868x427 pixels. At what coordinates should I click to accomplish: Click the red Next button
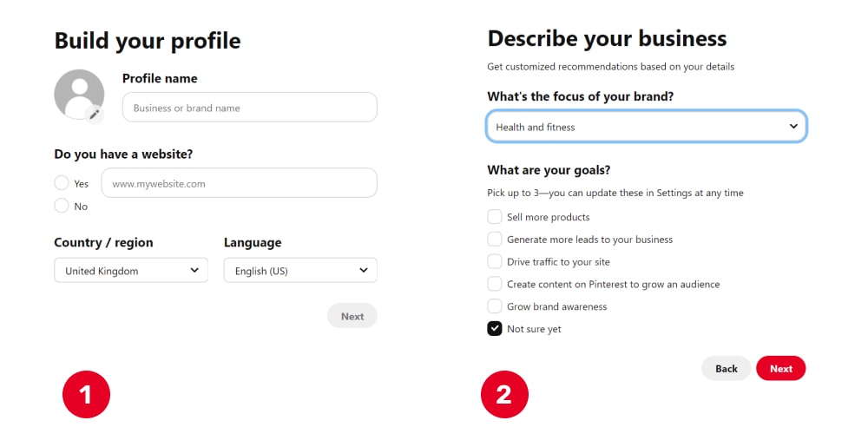780,368
